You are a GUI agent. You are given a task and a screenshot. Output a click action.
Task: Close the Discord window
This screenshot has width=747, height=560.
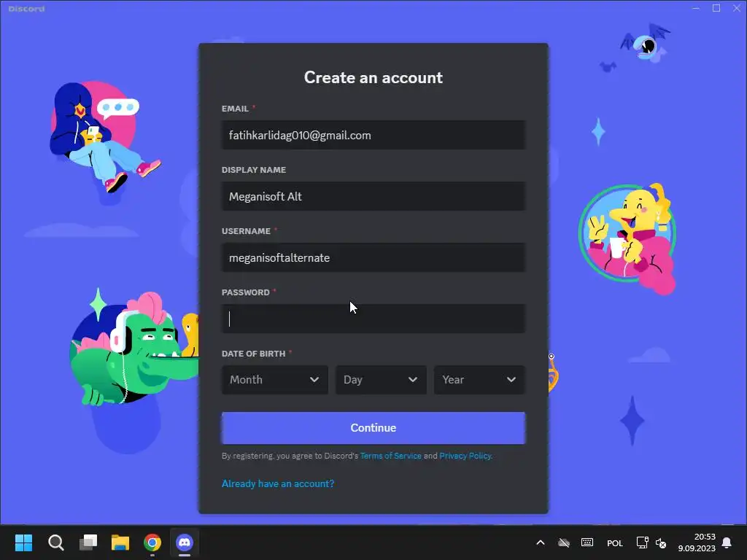click(737, 8)
